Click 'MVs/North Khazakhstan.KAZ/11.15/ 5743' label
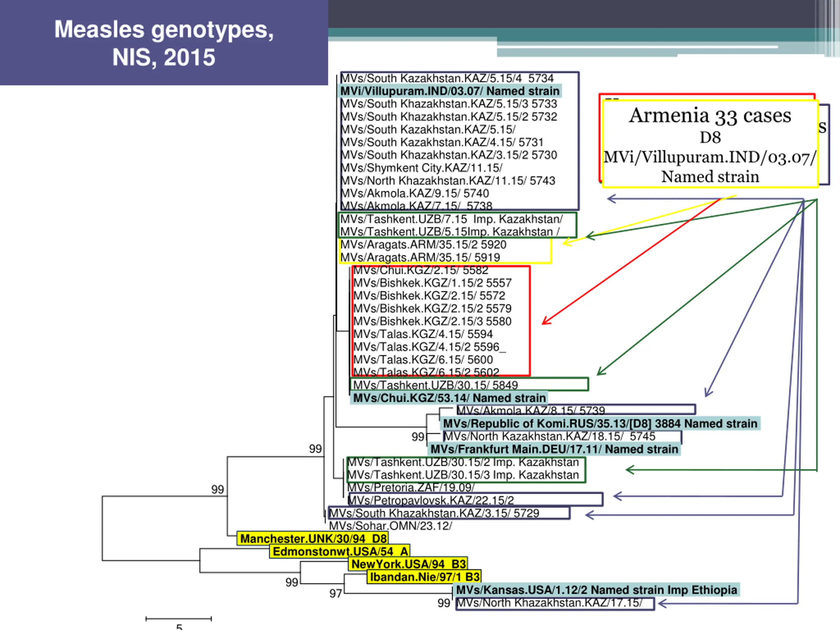This screenshot has height=630, width=840. (x=448, y=181)
